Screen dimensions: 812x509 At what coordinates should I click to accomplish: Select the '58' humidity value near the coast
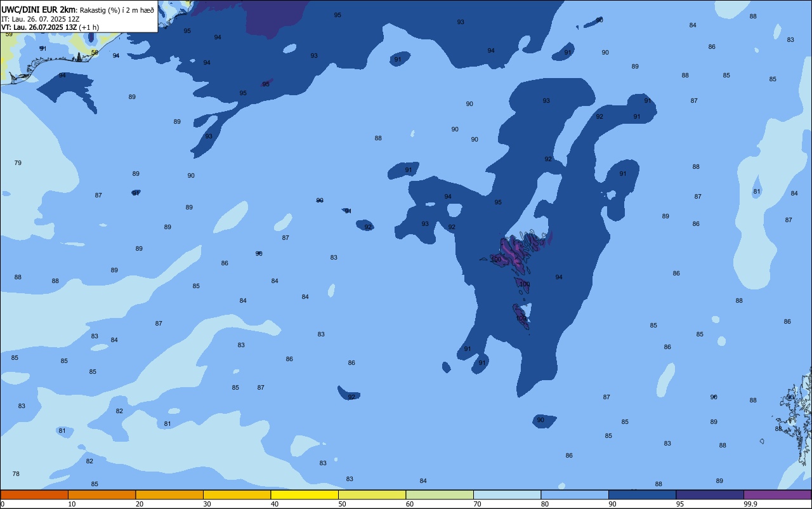95,53
